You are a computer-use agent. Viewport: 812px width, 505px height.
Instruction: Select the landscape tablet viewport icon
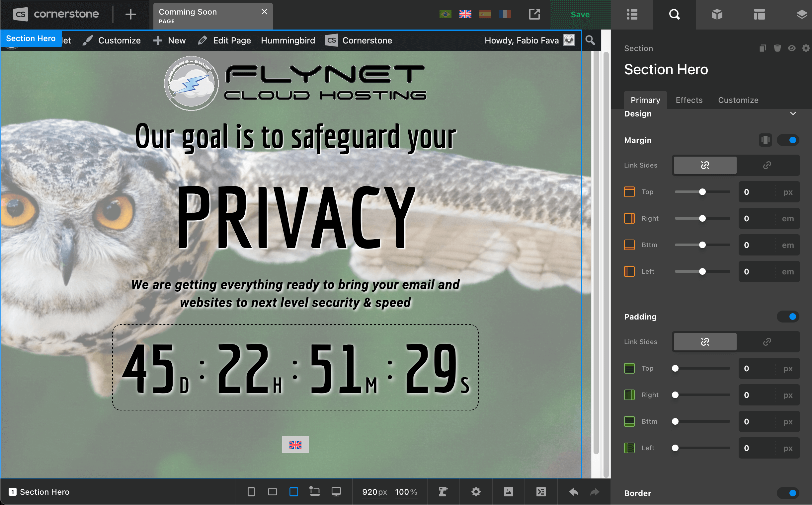[272, 492]
